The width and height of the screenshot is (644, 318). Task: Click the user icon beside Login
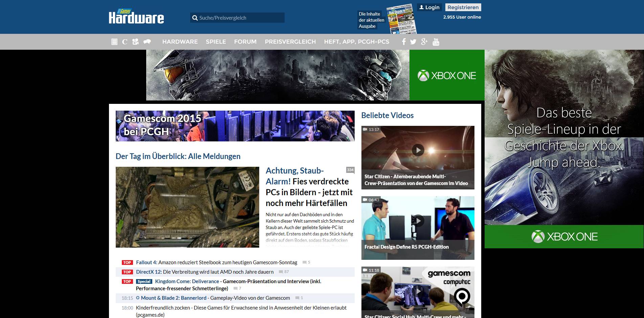421,7
